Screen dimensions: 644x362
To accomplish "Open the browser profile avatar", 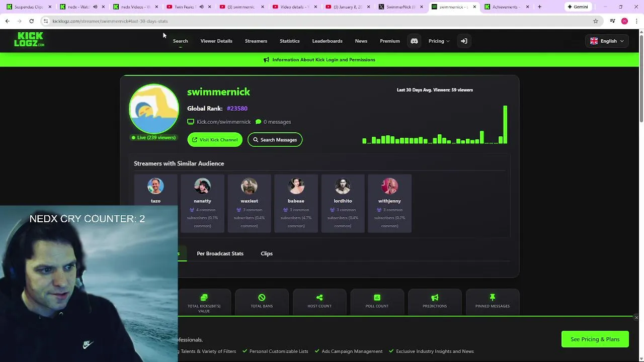I will coord(624,21).
